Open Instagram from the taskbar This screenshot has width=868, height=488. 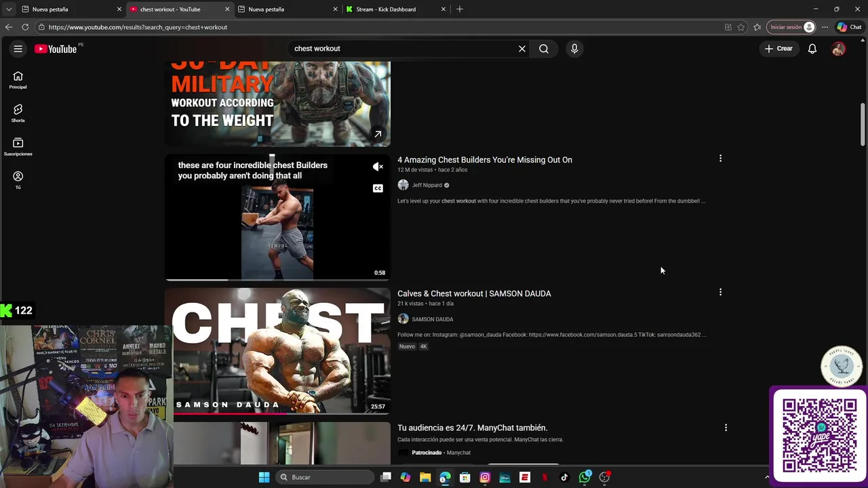coord(485,477)
